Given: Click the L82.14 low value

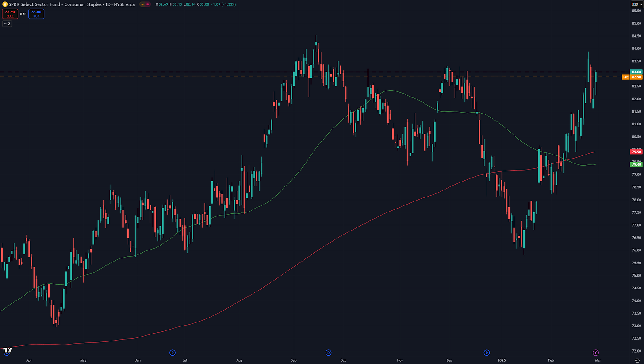Looking at the screenshot, I should 190,4.
